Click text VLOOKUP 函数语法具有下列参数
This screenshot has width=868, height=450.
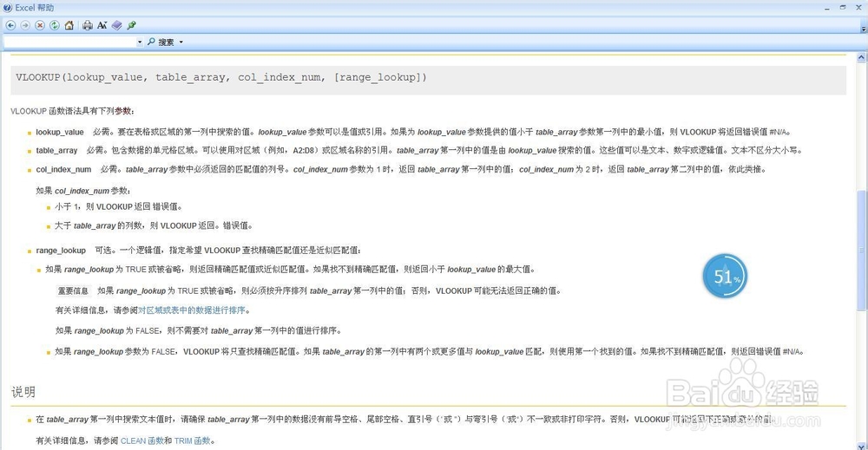[73, 111]
